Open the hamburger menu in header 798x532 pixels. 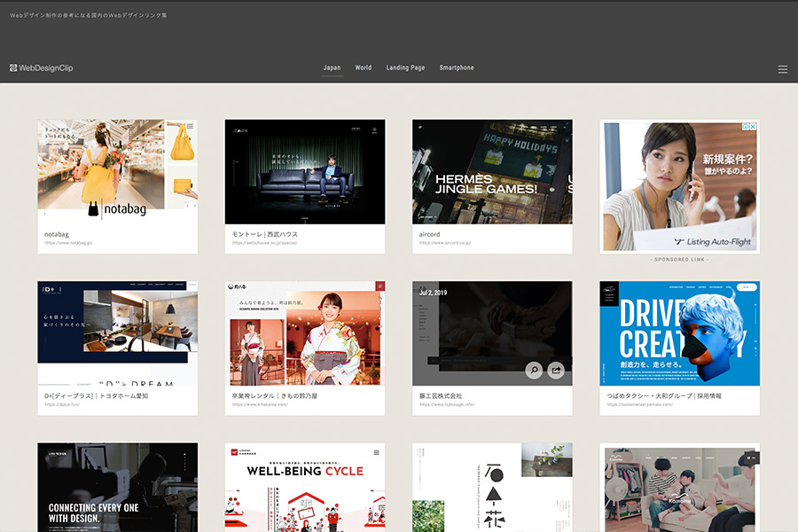tap(782, 69)
